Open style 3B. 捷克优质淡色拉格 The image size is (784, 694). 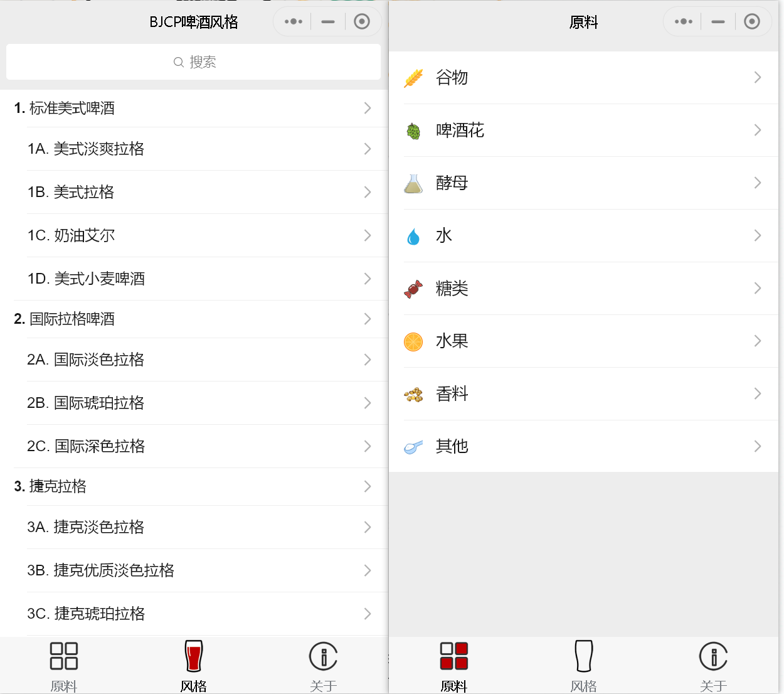(x=194, y=570)
